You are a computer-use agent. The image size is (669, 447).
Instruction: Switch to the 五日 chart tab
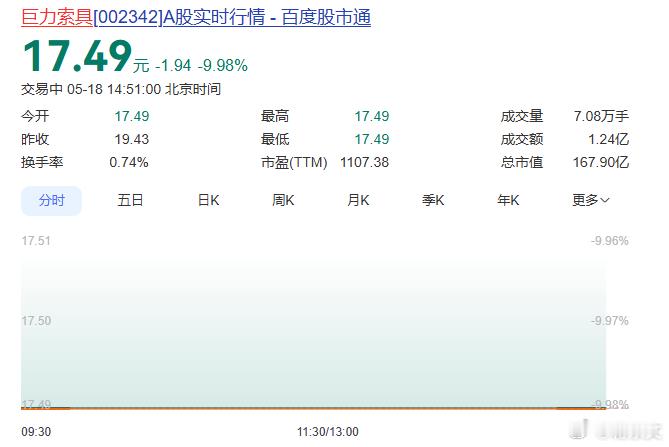coord(130,200)
